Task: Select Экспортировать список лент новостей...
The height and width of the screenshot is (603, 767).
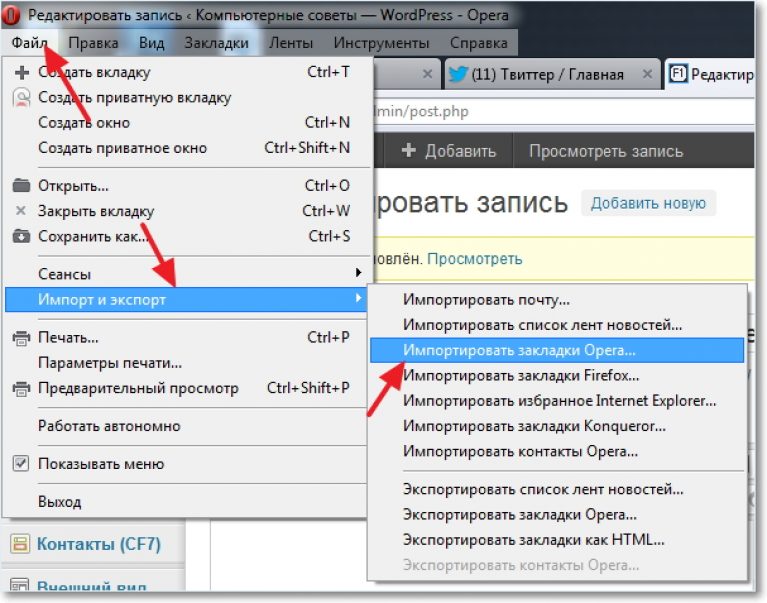Action: tap(557, 490)
